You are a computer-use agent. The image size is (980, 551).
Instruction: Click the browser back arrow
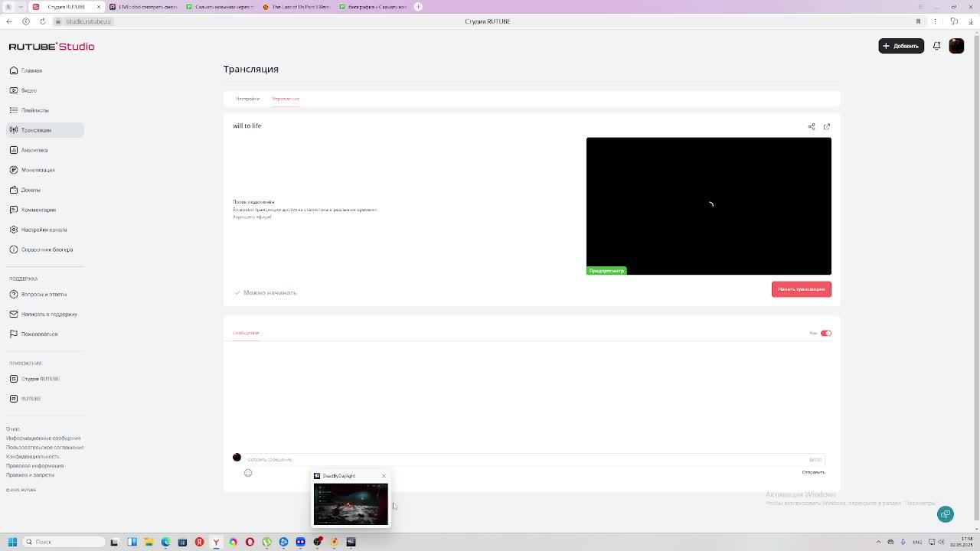(9, 21)
